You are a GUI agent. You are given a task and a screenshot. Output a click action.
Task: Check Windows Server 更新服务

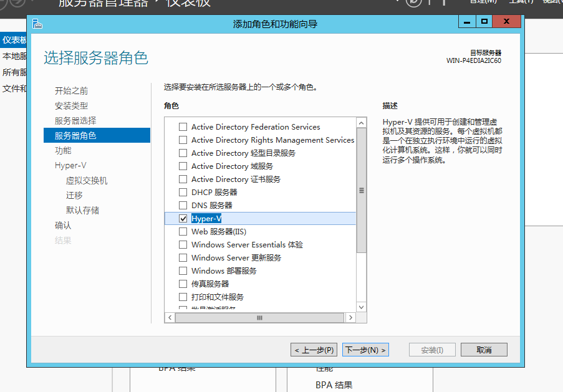[x=183, y=258]
